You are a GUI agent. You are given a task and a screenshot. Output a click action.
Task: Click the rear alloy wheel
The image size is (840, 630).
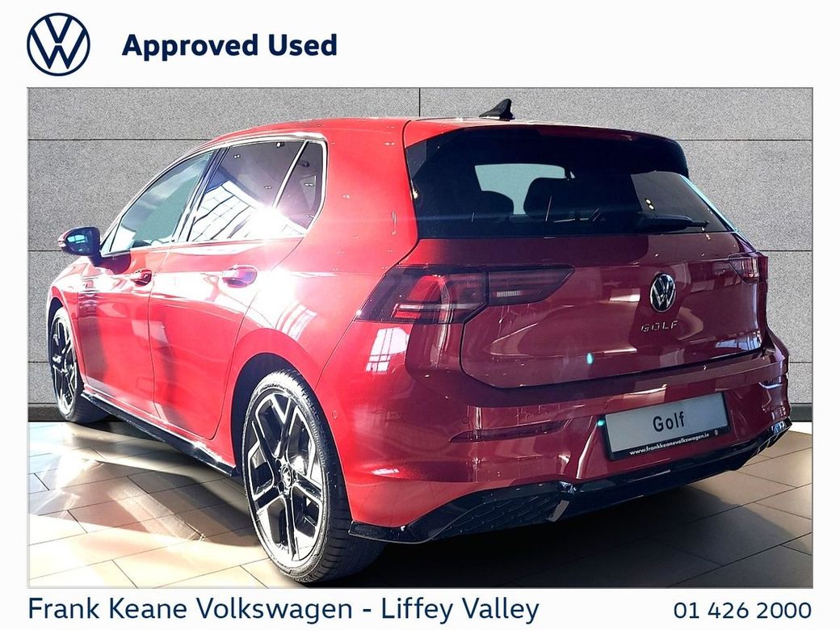(x=290, y=474)
